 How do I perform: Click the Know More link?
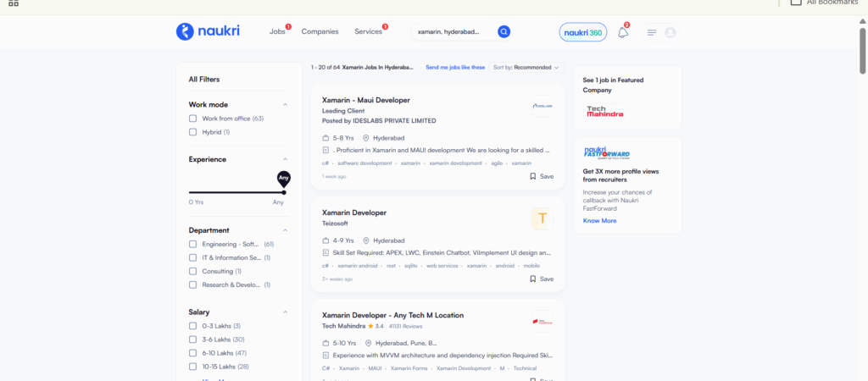[x=599, y=221]
